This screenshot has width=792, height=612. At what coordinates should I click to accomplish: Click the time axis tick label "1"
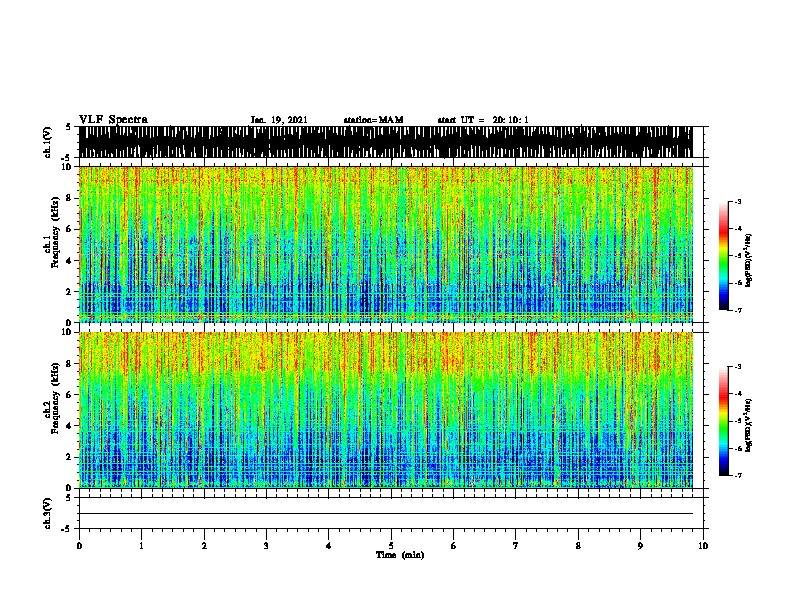tap(141, 546)
